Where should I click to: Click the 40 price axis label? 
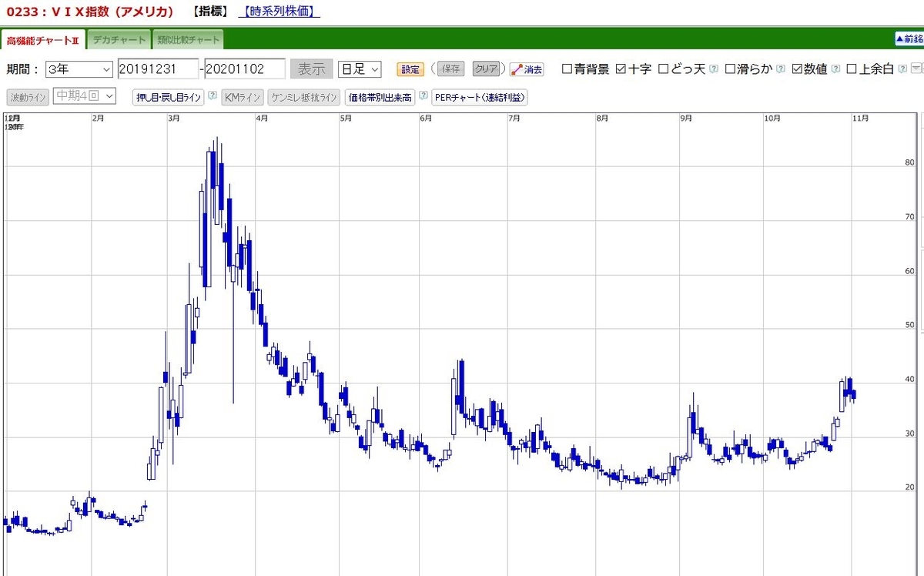point(909,379)
